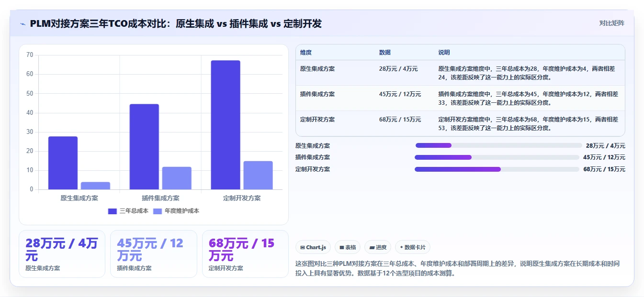Click the 插件集成方案 description mentioning 相差33

[x=528, y=98]
